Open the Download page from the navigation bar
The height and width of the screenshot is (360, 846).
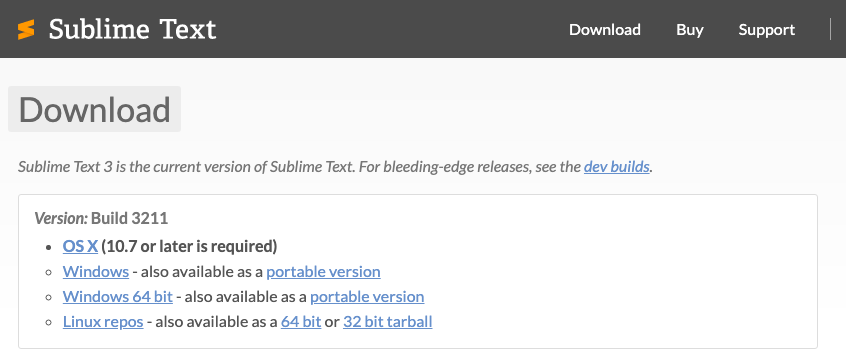605,30
